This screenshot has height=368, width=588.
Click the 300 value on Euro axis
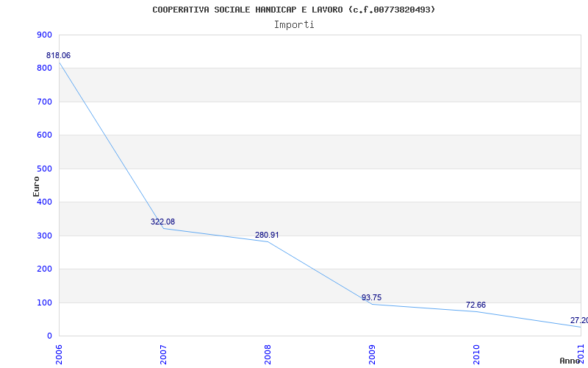(44, 236)
